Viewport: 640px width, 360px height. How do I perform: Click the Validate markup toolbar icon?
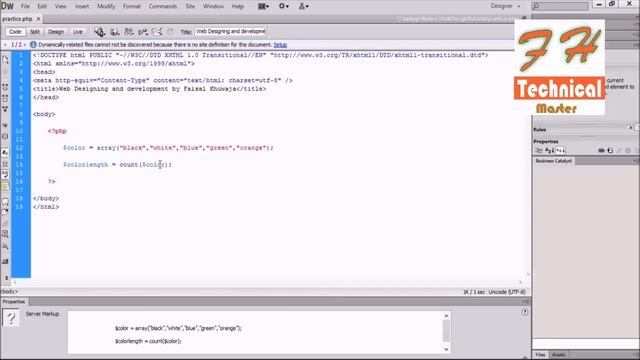(x=143, y=32)
